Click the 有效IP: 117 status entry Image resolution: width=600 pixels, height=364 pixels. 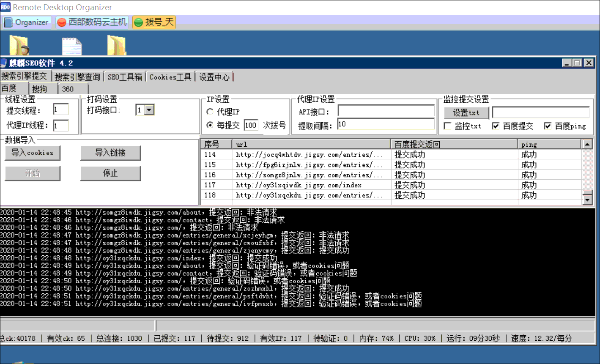(281, 339)
